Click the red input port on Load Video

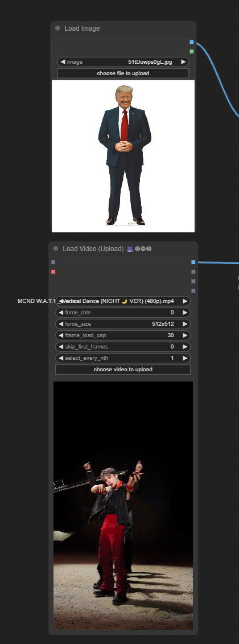click(53, 272)
